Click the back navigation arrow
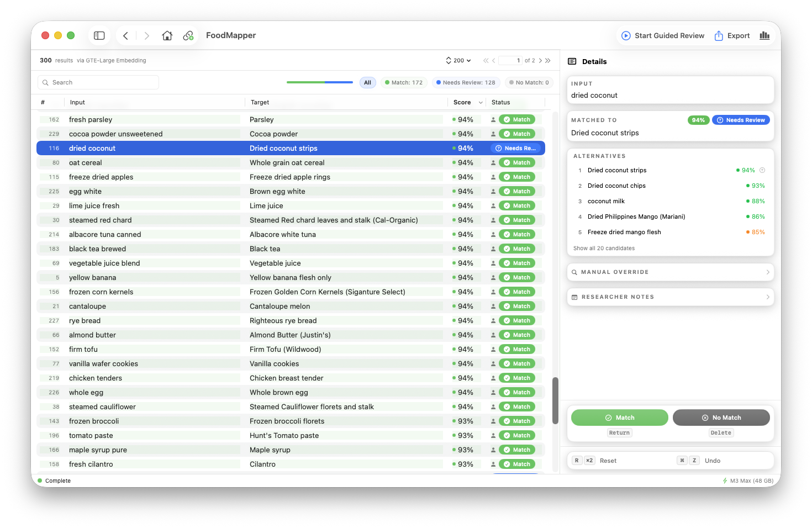The height and width of the screenshot is (528, 812). (125, 35)
